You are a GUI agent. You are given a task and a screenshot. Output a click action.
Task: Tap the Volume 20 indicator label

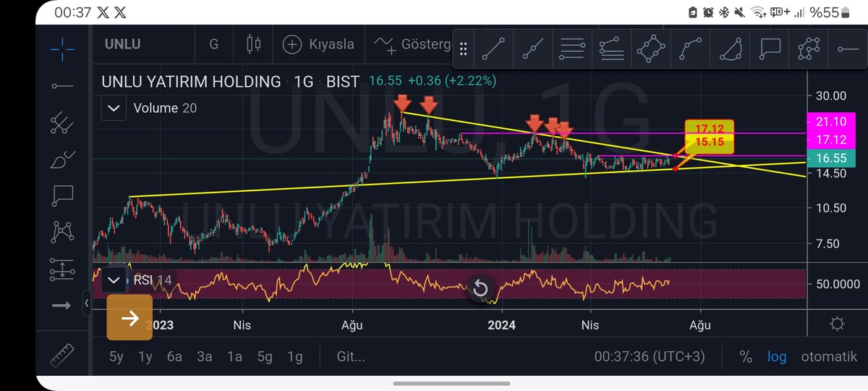coord(165,109)
